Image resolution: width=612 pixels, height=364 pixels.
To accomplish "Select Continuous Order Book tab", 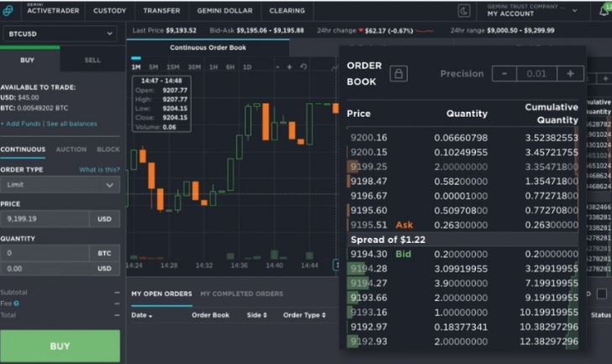I will (208, 48).
